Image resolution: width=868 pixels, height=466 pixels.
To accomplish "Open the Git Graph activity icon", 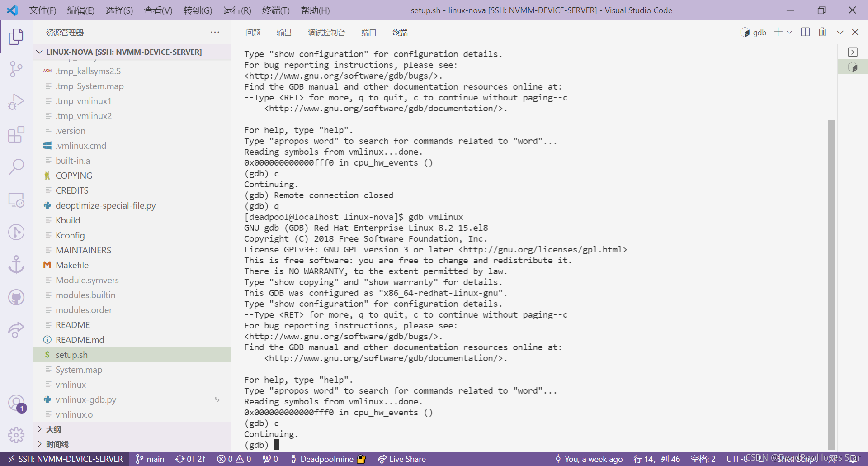I will [16, 232].
